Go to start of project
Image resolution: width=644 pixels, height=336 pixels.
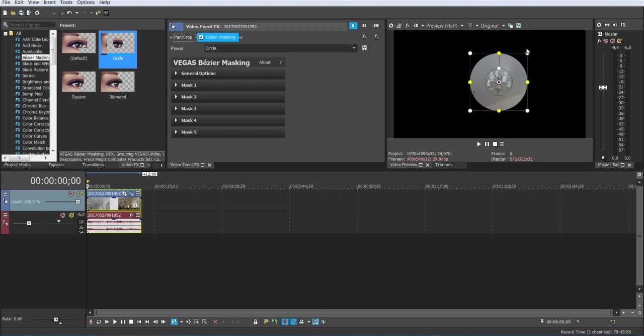click(x=139, y=321)
